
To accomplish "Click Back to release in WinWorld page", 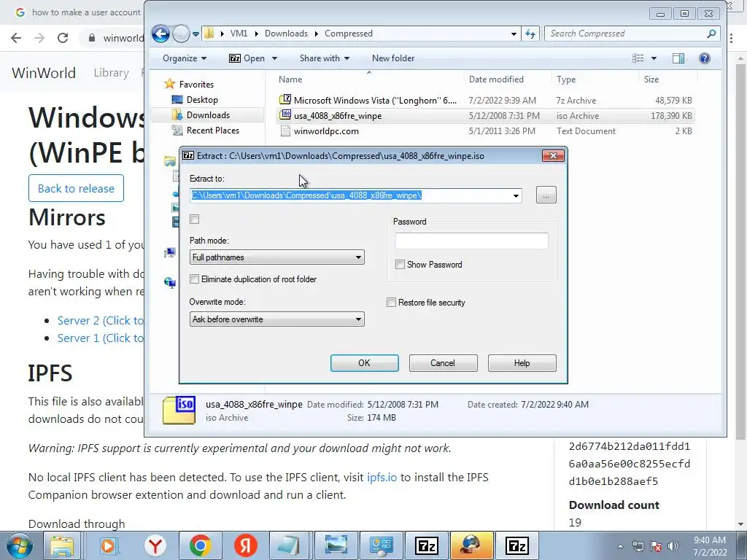I will (76, 188).
